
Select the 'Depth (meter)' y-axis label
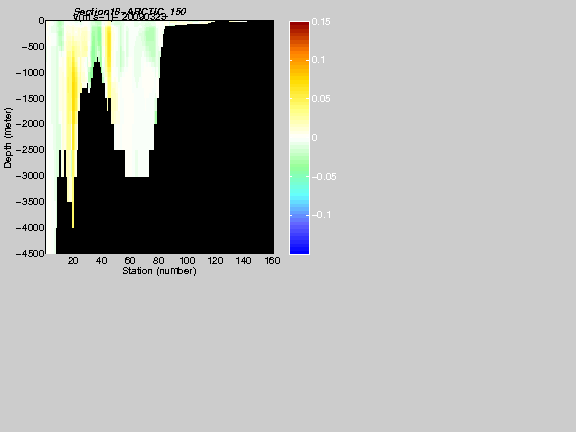(8, 138)
